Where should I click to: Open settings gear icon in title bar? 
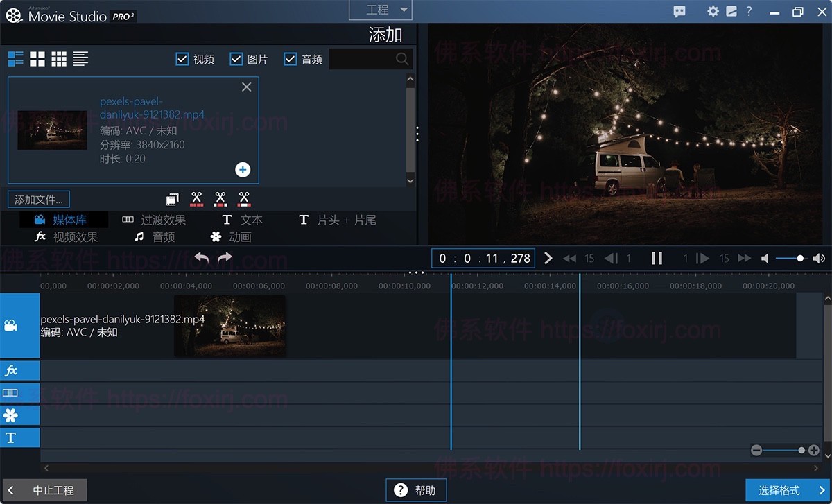(713, 11)
